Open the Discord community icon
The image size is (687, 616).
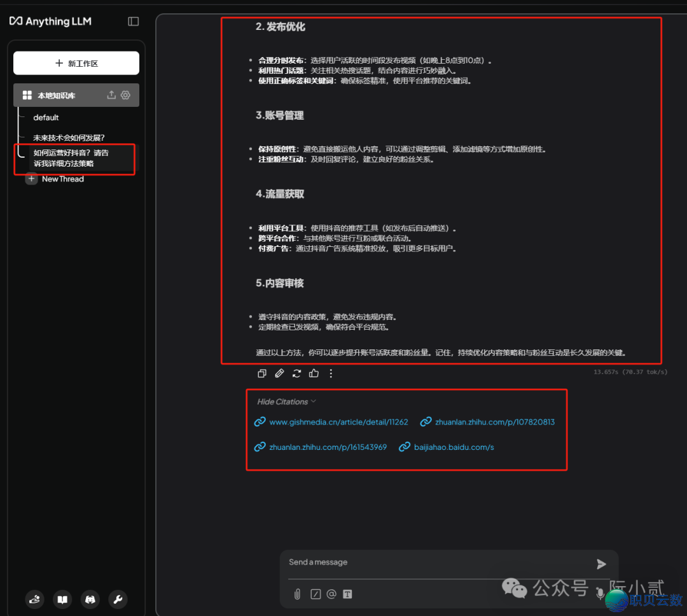click(90, 599)
